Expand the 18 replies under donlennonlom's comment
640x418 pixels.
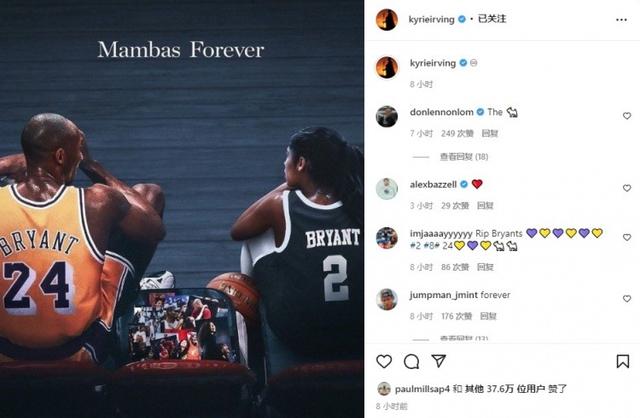(x=464, y=157)
